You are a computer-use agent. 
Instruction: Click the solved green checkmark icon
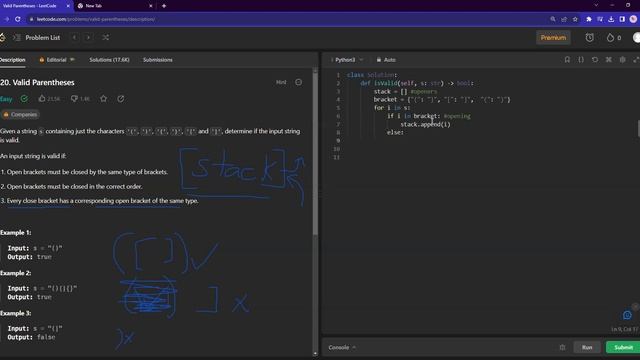point(24,99)
